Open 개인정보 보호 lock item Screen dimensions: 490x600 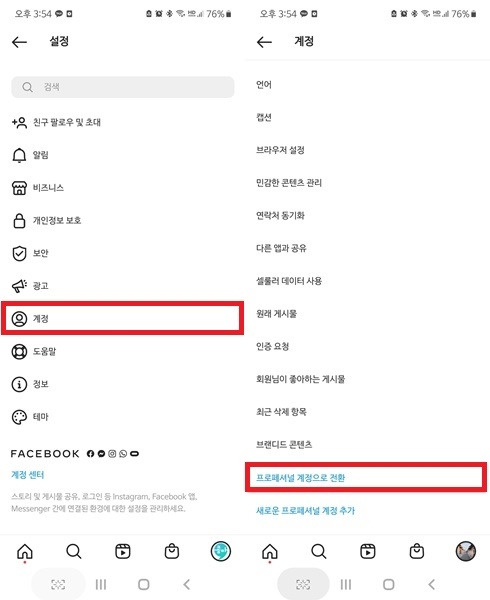click(x=122, y=220)
